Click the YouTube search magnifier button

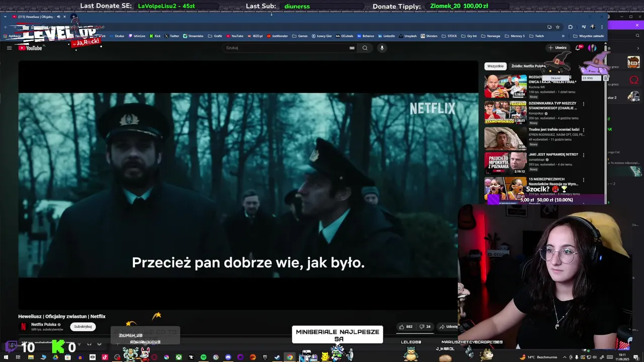click(365, 48)
